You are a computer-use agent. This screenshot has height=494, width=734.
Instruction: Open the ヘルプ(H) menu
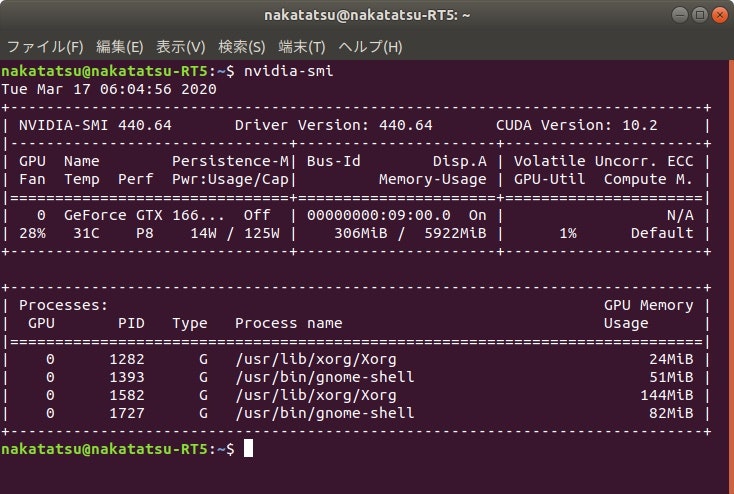(x=370, y=47)
